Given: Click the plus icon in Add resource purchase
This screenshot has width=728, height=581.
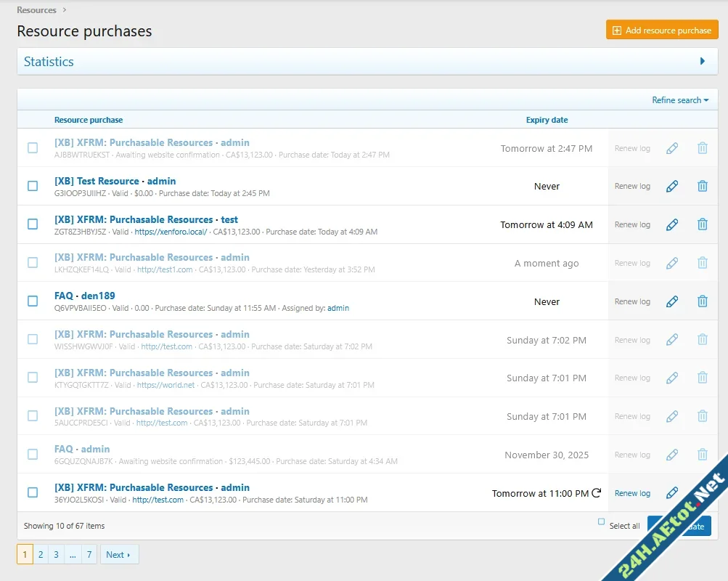Looking at the screenshot, I should coord(616,30).
